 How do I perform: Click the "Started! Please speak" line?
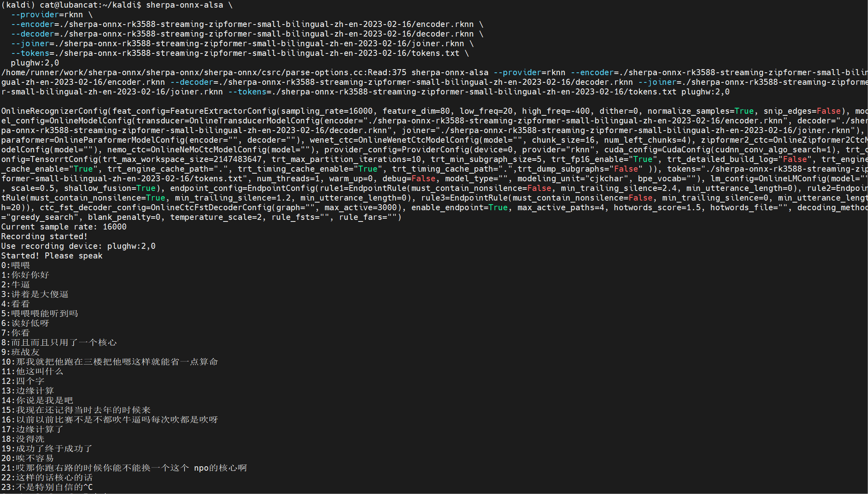[x=51, y=256]
